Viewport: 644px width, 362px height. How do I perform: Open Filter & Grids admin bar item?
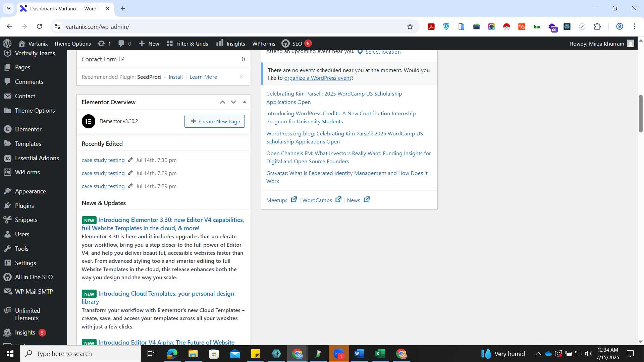click(x=187, y=44)
